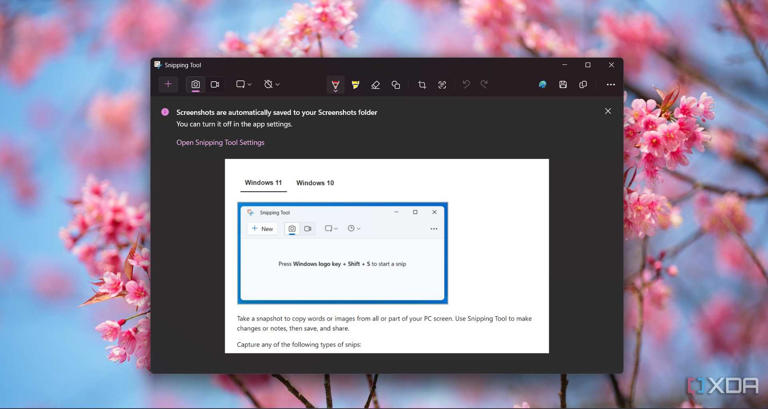Maximize the Snipping Tool window
This screenshot has width=768, height=409.
588,65
